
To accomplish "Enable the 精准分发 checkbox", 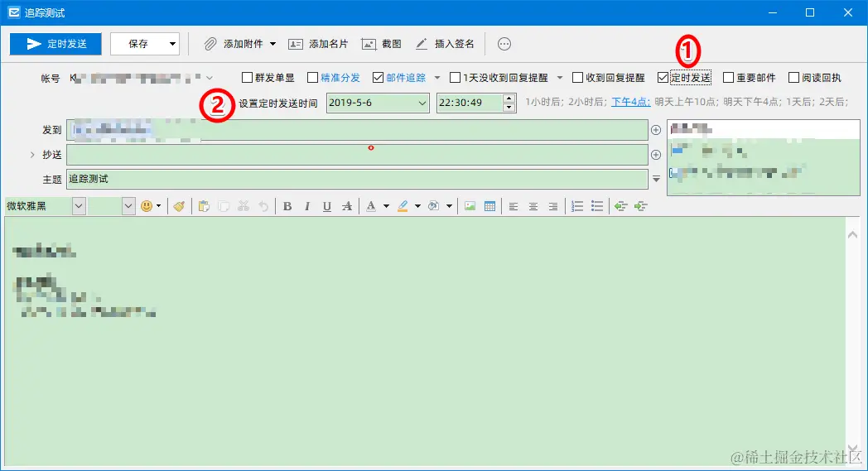I will tap(313, 78).
